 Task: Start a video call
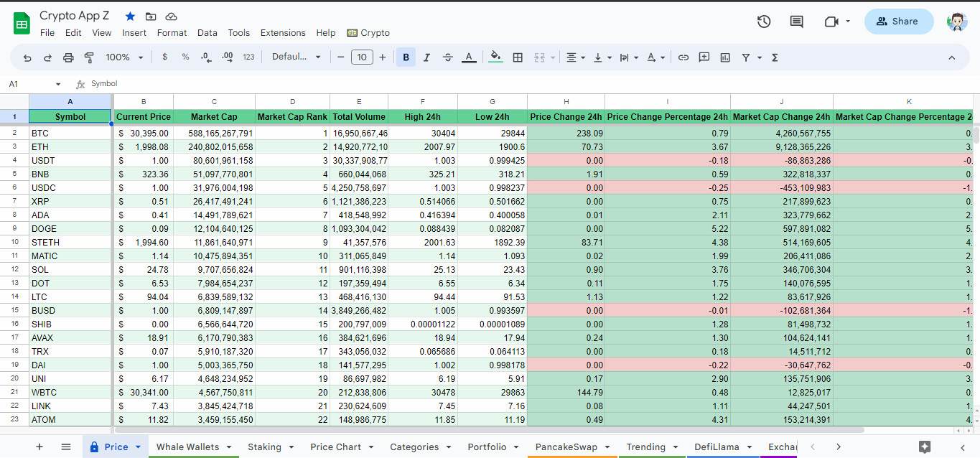click(x=831, y=22)
